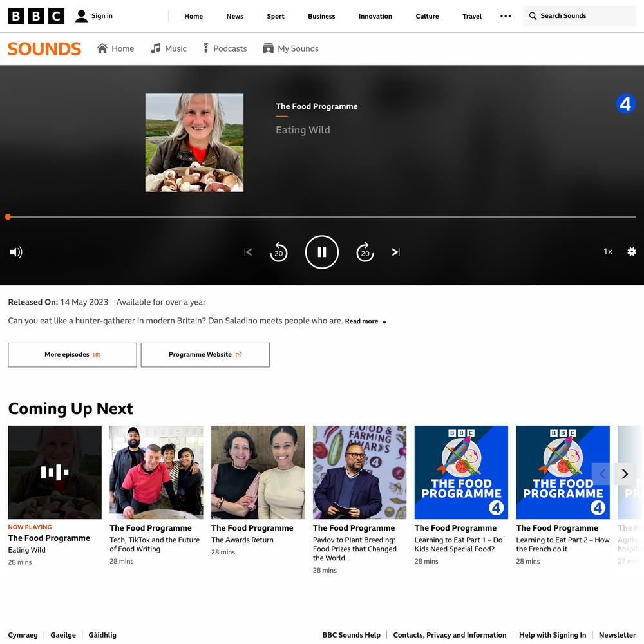The width and height of the screenshot is (644, 644).
Task: Go to previous track button
Action: [x=248, y=252]
